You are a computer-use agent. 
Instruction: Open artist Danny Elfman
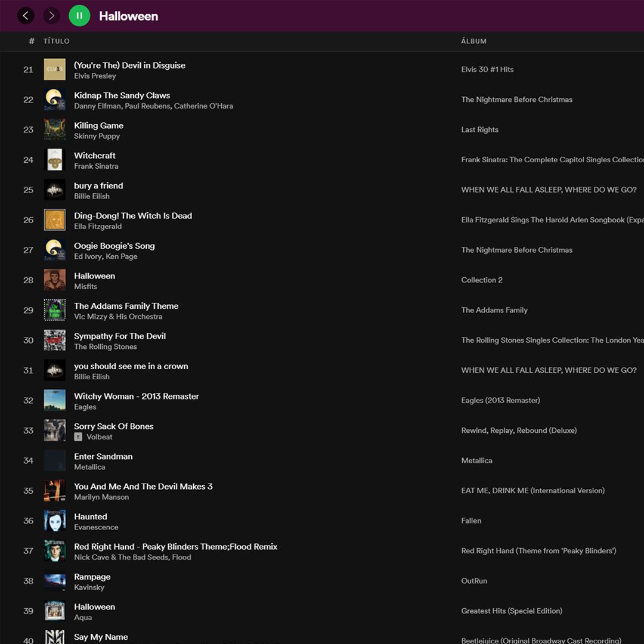coord(97,106)
